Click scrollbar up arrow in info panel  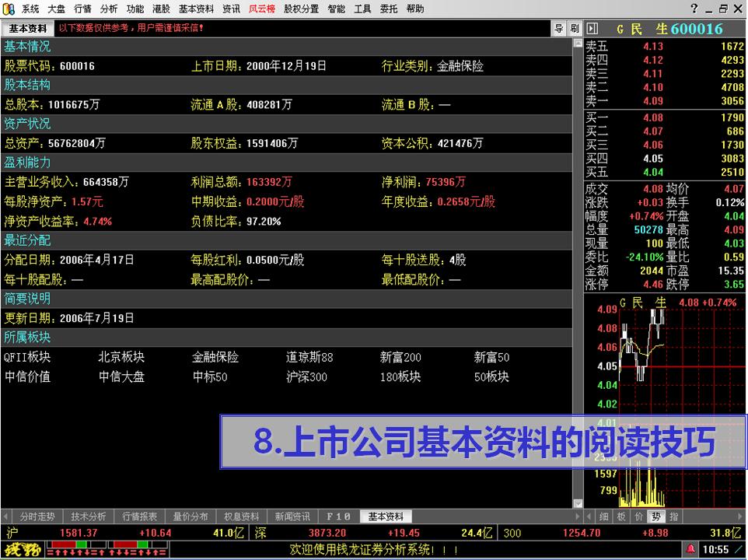[578, 43]
